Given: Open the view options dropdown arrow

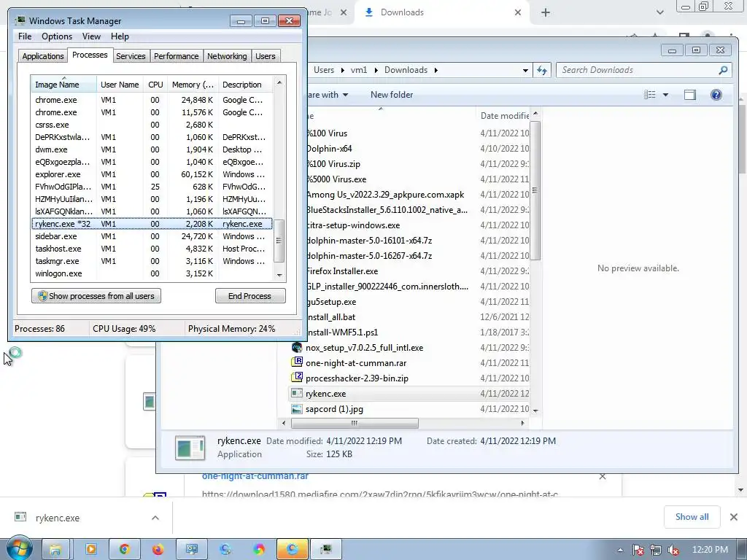Looking at the screenshot, I should [665, 95].
